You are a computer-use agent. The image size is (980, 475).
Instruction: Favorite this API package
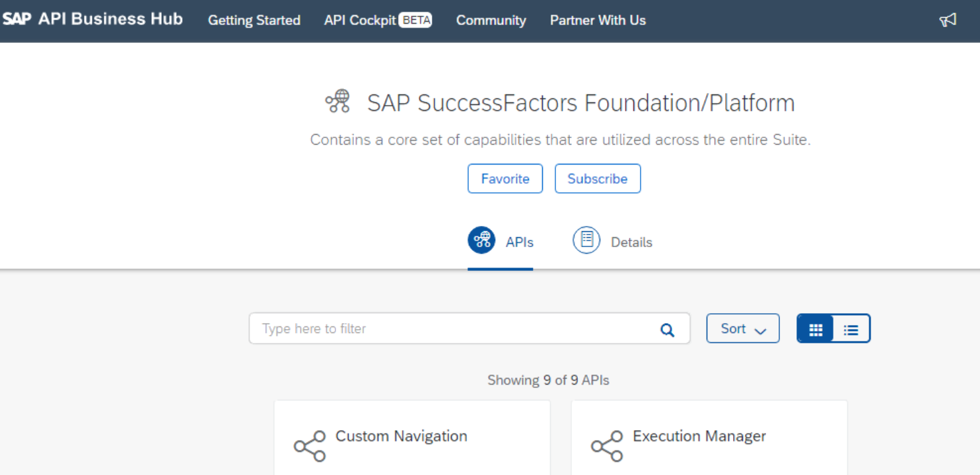pyautogui.click(x=505, y=178)
